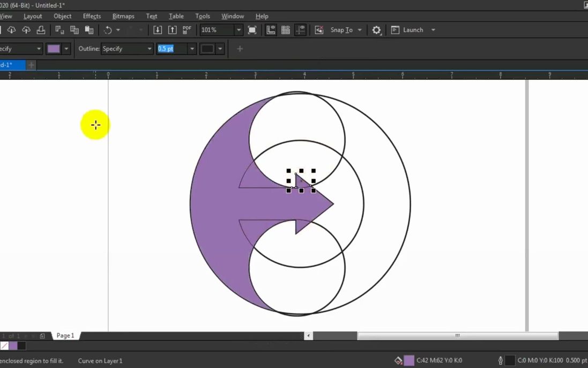Click the fill color swatch in the status bar

408,360
